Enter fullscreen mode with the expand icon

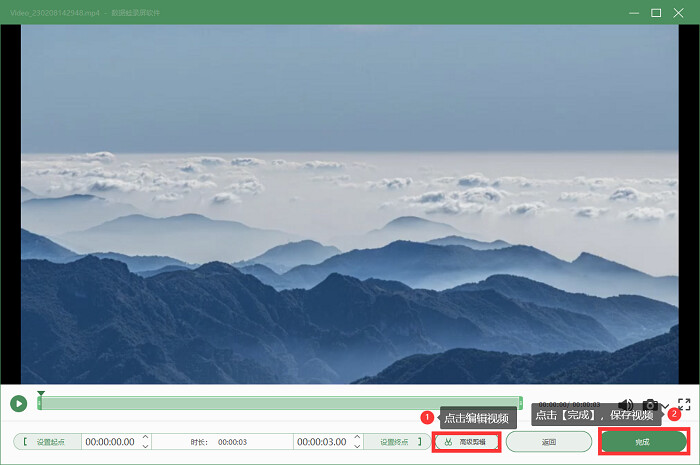[684, 404]
